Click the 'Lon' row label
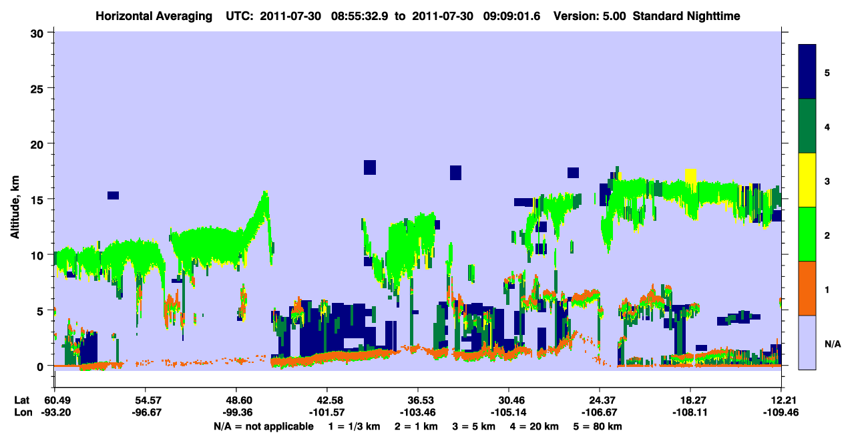 click(x=22, y=412)
